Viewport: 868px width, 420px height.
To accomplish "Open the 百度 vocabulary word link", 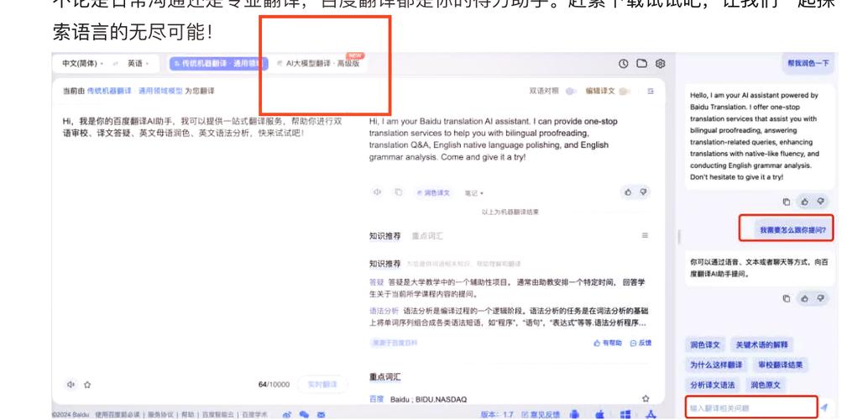I will point(376,399).
